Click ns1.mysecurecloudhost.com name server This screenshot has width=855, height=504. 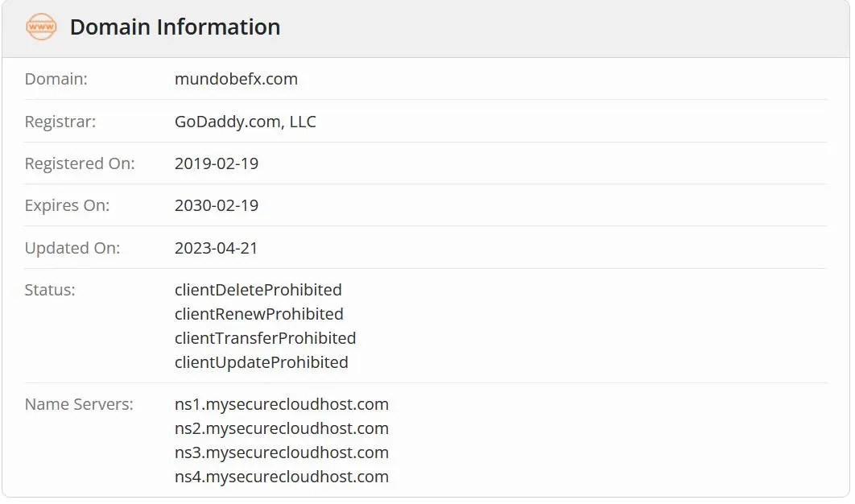point(281,405)
